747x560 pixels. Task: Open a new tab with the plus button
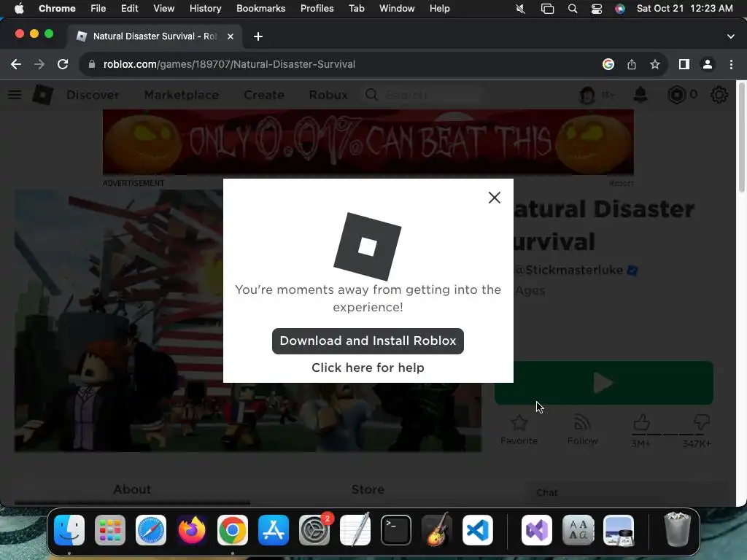(258, 36)
